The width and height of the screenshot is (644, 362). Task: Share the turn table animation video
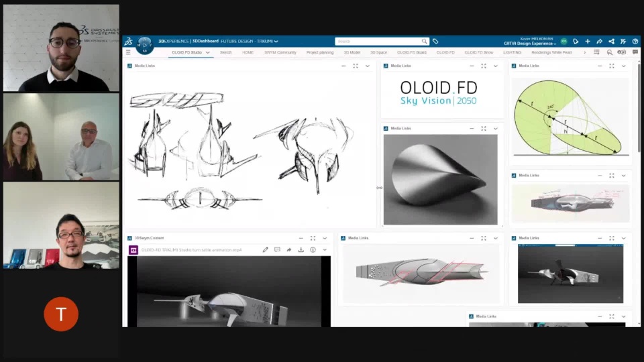coord(288,249)
